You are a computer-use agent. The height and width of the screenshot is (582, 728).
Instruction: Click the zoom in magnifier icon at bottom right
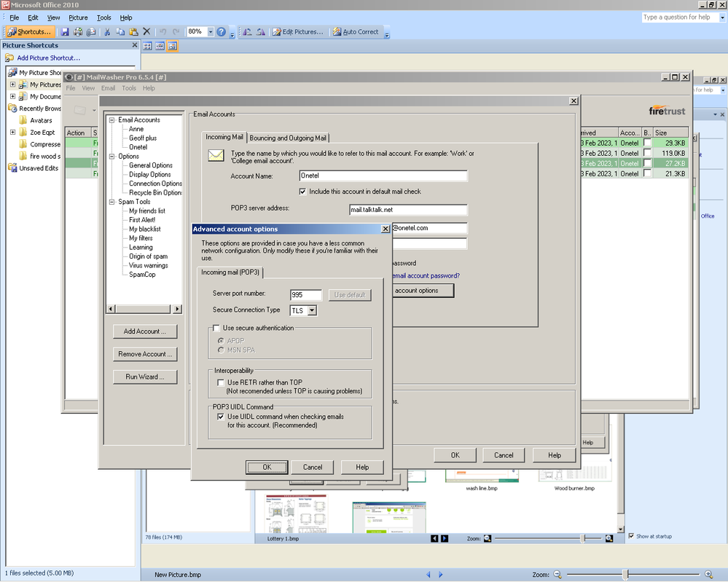pos(708,575)
